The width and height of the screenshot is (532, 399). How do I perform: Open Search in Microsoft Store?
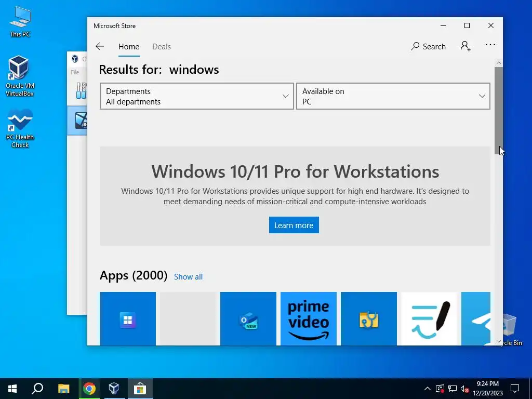(x=428, y=46)
